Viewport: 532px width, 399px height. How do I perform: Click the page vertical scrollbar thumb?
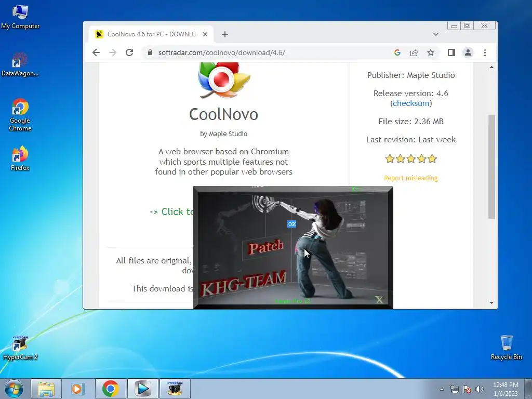click(491, 167)
